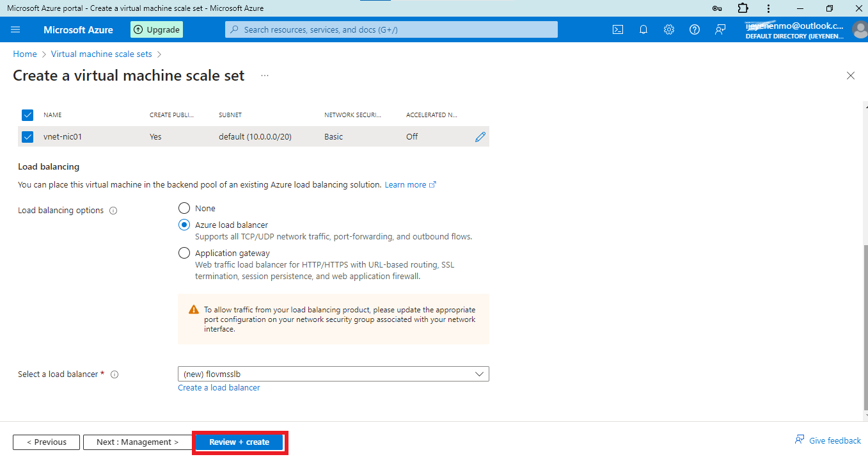Viewport: 868px width, 466px height.
Task: Open the Azure portal hamburger menu
Action: click(16, 29)
